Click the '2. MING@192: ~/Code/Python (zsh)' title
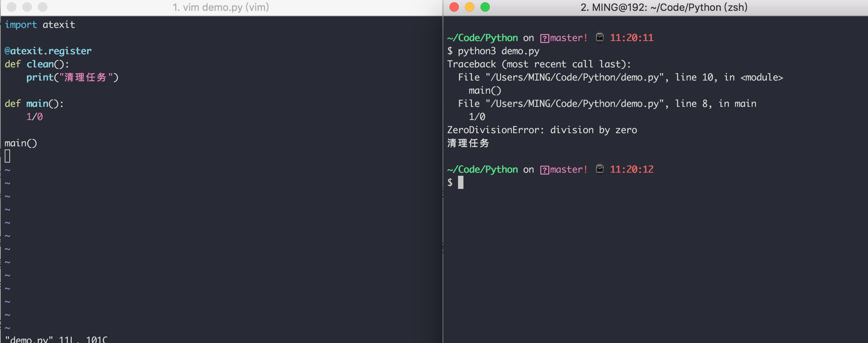 pos(664,7)
